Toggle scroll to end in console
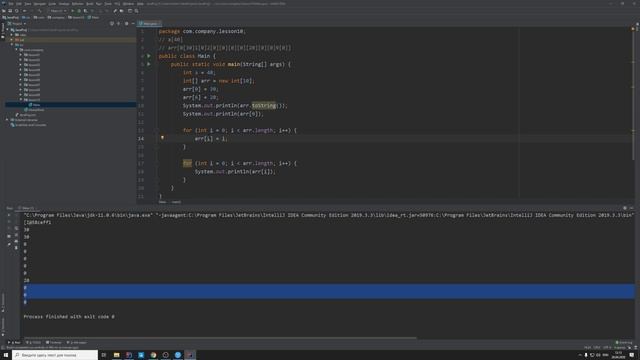The image size is (640, 360). tap(16, 235)
